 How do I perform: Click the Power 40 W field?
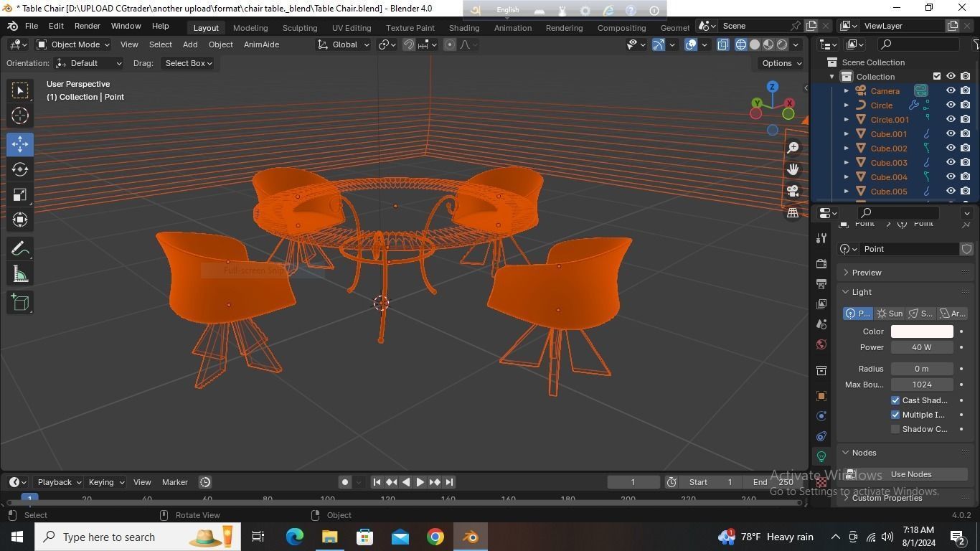click(922, 347)
